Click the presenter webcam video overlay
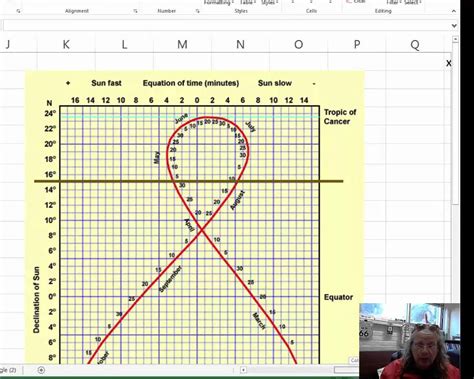Screen dimensions: 474x379 (x=410, y=341)
